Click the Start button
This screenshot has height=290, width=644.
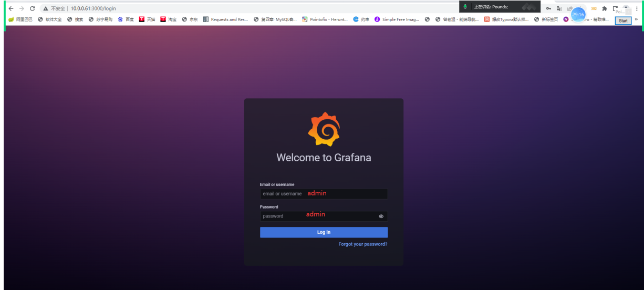coord(623,20)
